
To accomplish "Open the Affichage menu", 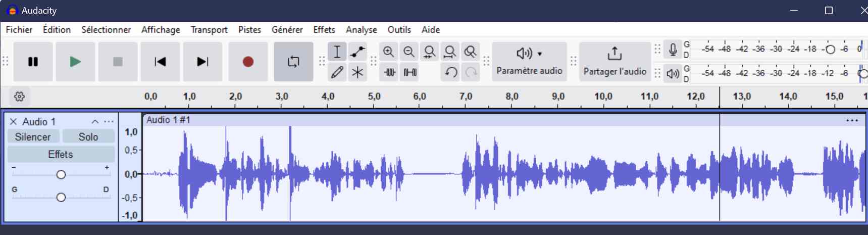I will tap(161, 30).
